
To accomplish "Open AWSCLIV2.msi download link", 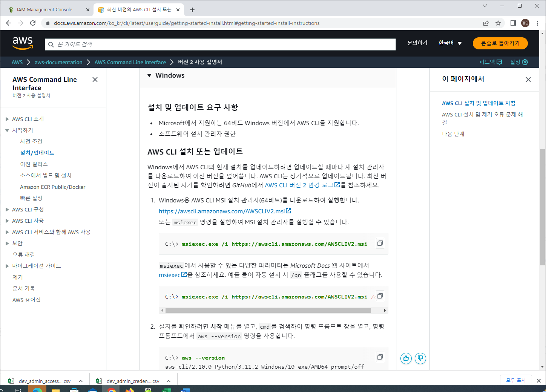I will point(225,211).
